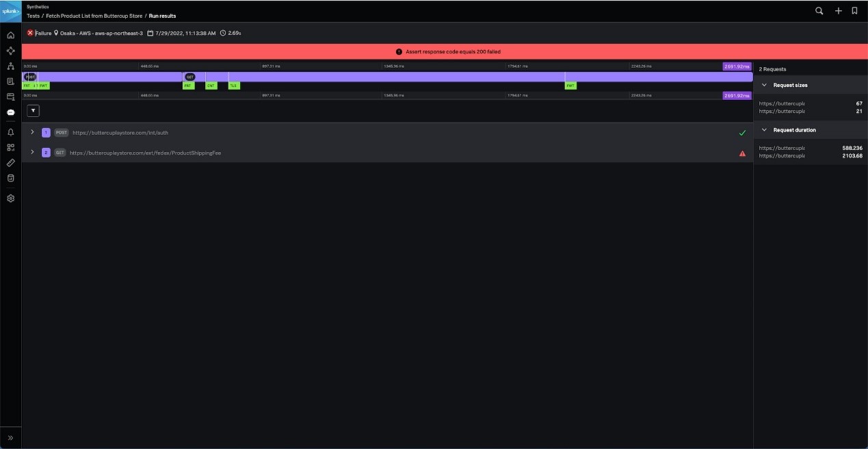Go to Tests breadcrumb

click(33, 16)
